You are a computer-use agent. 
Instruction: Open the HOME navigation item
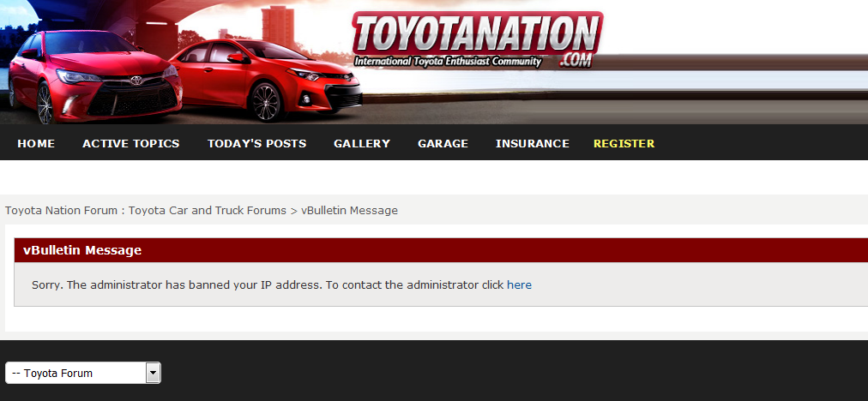click(x=36, y=143)
